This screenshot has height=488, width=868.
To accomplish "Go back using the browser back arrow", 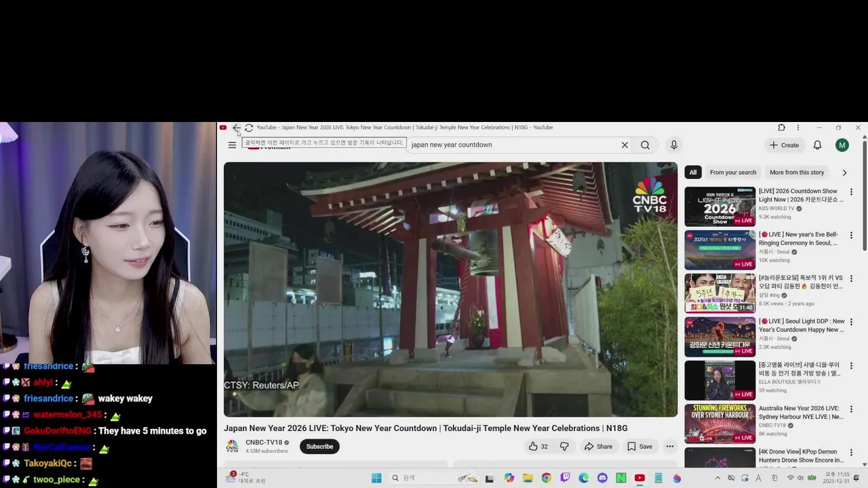I will point(236,127).
